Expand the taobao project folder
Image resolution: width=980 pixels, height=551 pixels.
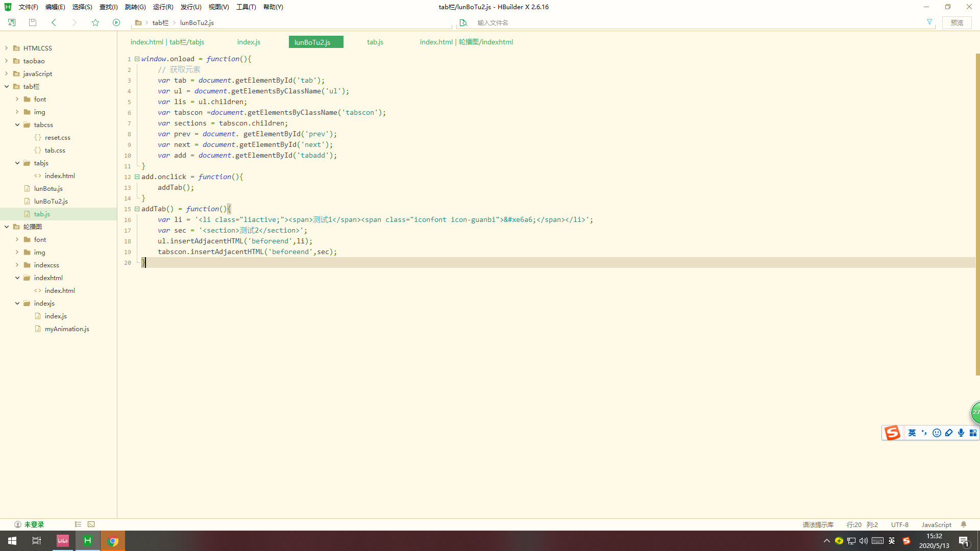pyautogui.click(x=6, y=61)
